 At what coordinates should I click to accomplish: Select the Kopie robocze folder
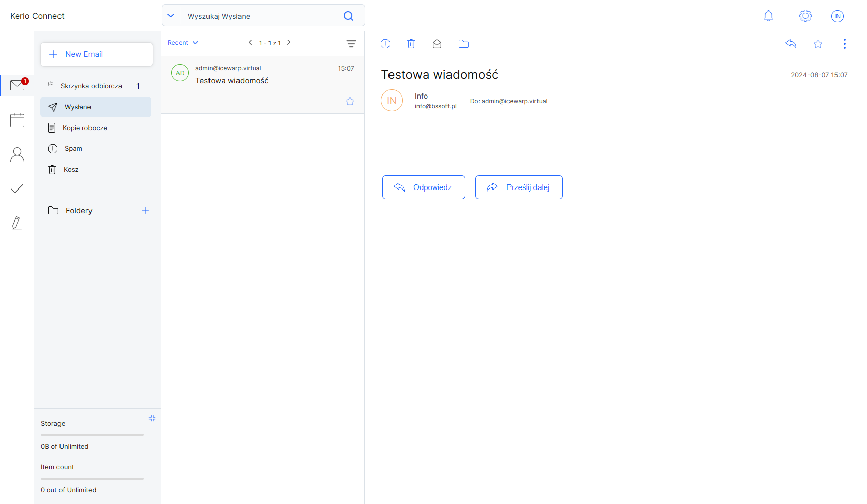coord(85,128)
